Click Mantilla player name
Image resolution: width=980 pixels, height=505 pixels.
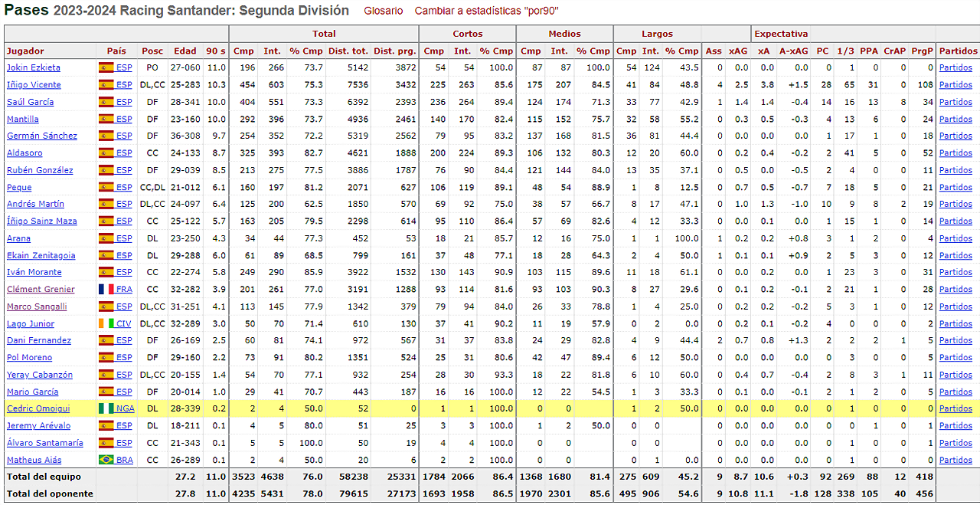tap(23, 119)
